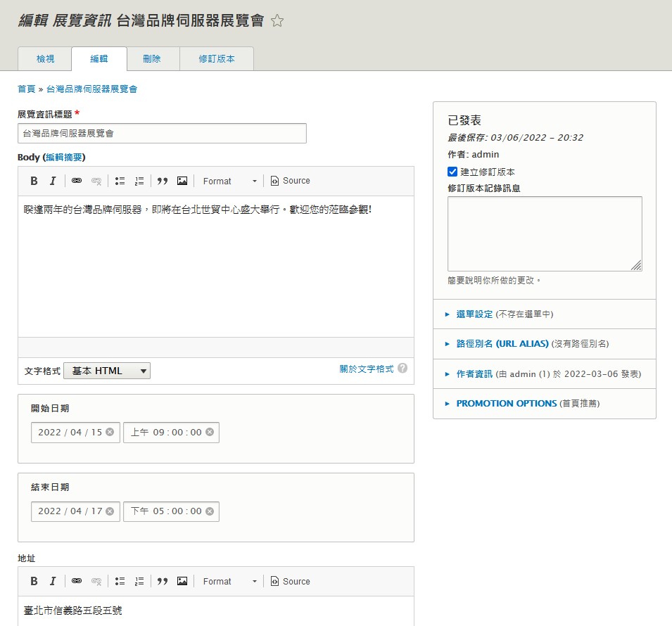
Task: Expand the 選單設定 section
Action: pos(474,314)
